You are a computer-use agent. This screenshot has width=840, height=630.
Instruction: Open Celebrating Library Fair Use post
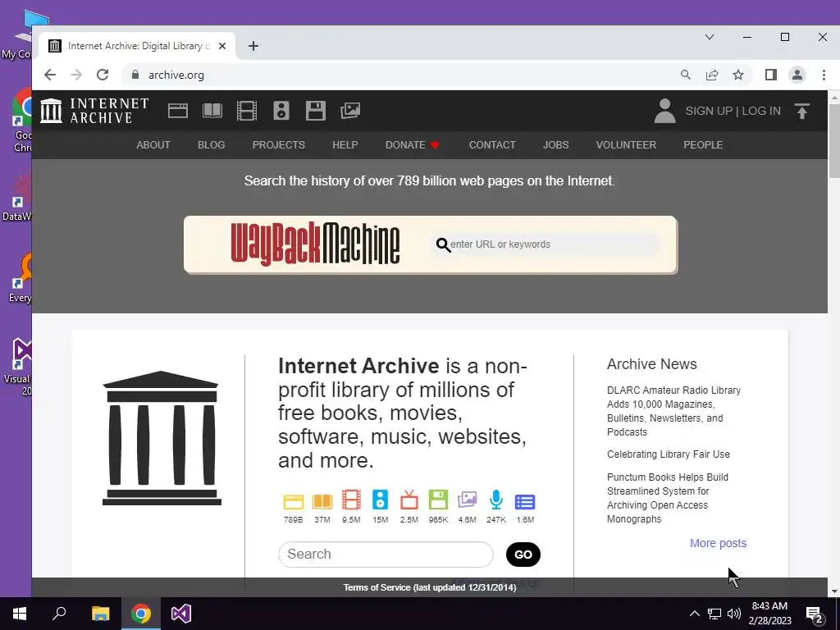click(669, 454)
